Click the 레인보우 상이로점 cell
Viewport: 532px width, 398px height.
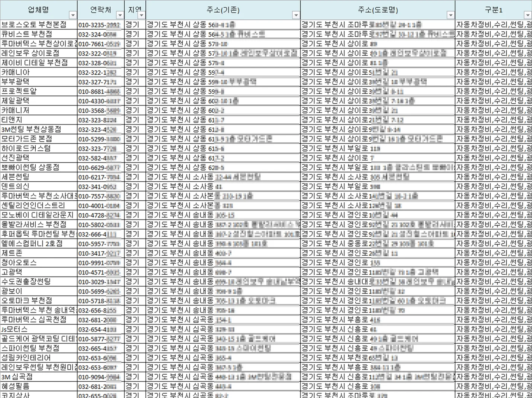(x=39, y=53)
